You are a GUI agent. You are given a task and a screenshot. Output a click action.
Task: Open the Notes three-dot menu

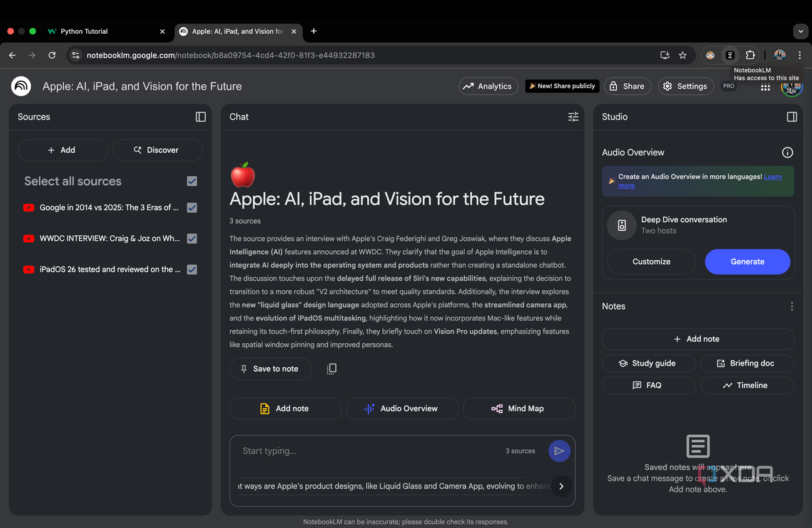(x=792, y=307)
